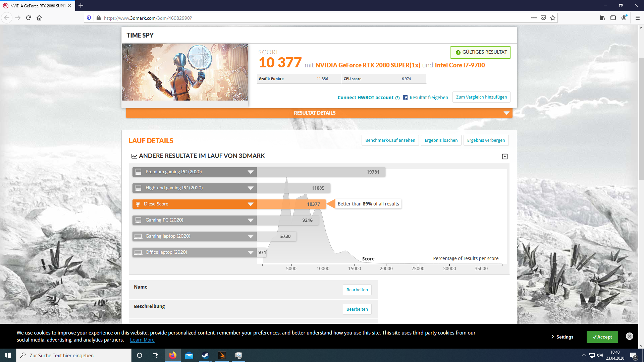Image resolution: width=644 pixels, height=362 pixels.
Task: Reload the 3DMark page
Action: pyautogui.click(x=29, y=18)
